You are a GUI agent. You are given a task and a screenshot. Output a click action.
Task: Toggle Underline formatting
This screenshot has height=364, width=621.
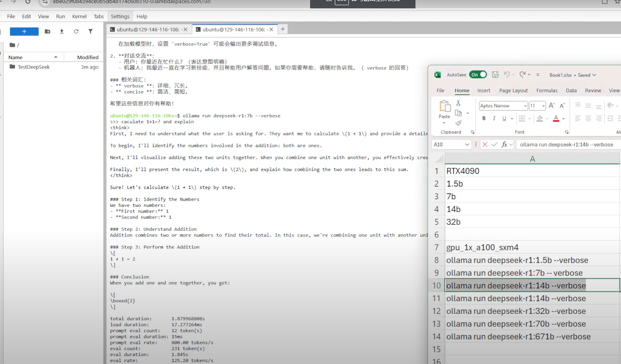click(x=504, y=118)
